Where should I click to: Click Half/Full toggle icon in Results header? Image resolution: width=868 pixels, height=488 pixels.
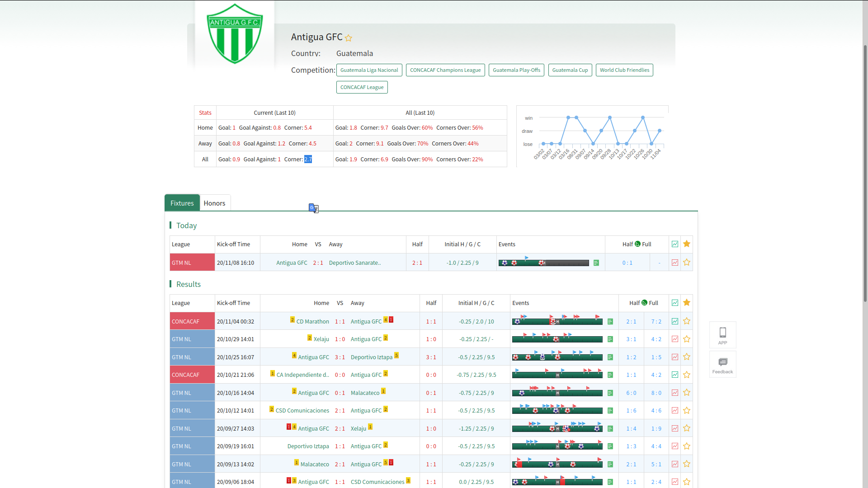pos(644,303)
